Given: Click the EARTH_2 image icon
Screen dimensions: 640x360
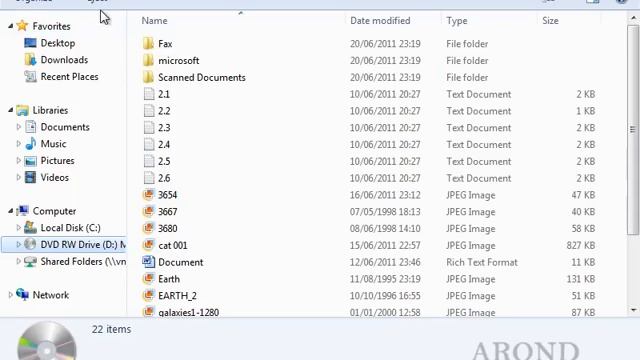Looking at the screenshot, I should [149, 296].
